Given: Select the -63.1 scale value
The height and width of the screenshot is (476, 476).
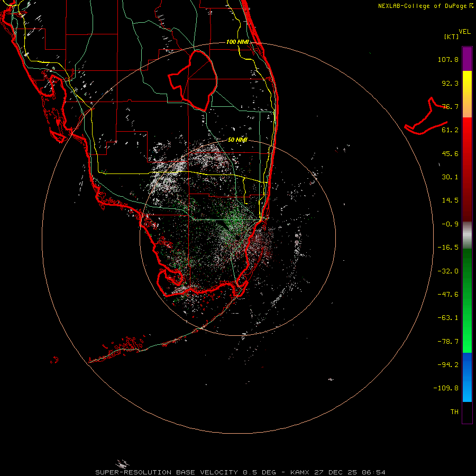Looking at the screenshot, I should point(448,318).
